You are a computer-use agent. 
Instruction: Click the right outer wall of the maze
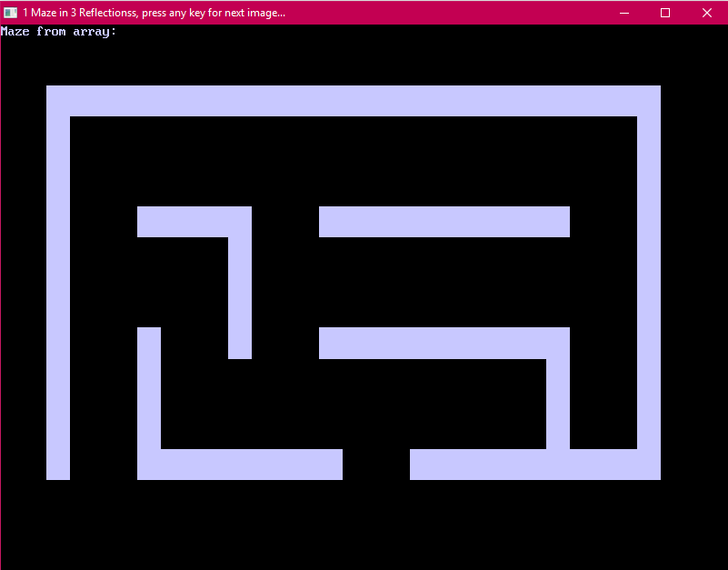point(649,282)
